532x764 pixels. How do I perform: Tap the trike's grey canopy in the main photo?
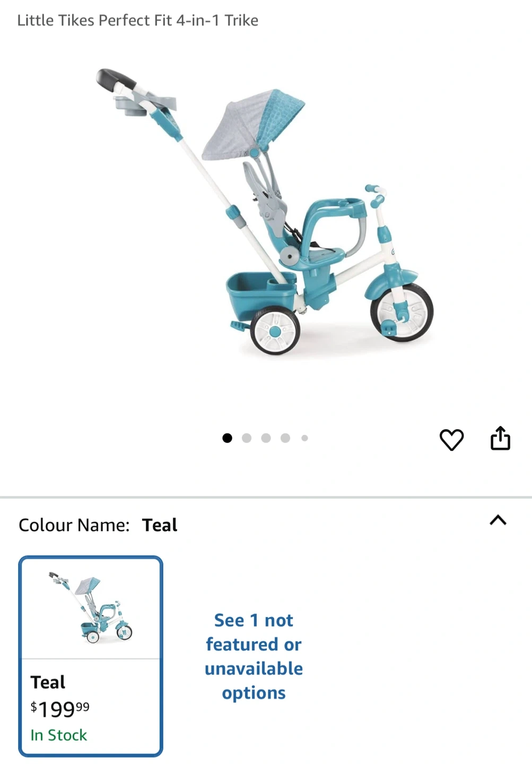pos(253,125)
